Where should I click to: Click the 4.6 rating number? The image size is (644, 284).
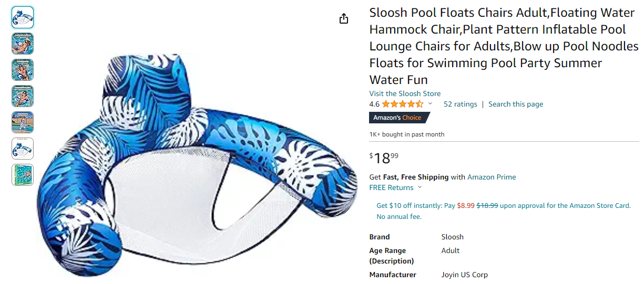point(374,104)
